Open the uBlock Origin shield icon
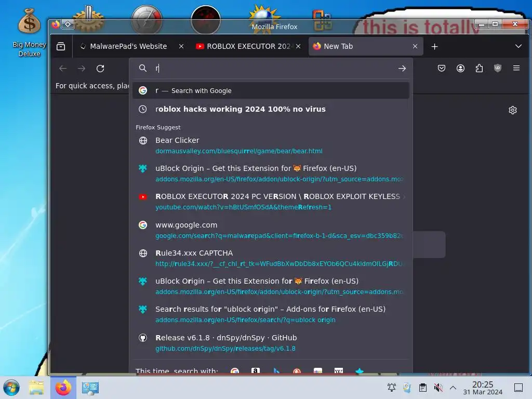The width and height of the screenshot is (532, 399). click(498, 68)
